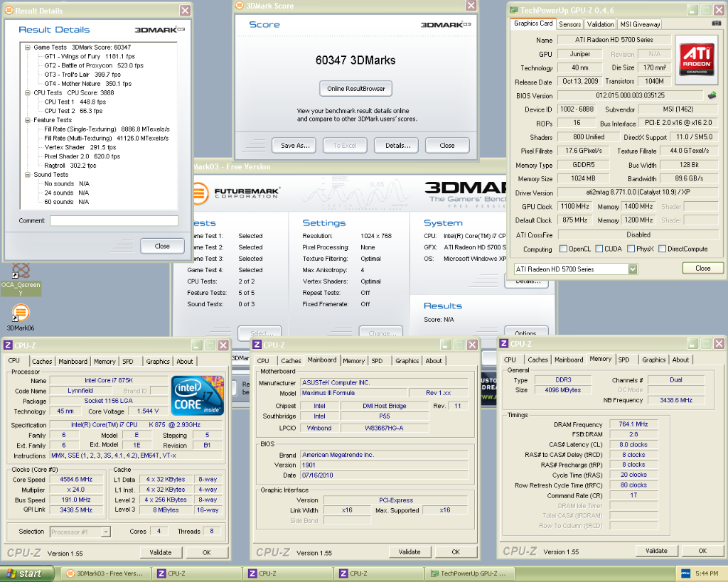Image resolution: width=728 pixels, height=582 pixels.
Task: Click the Intel Core i7 inside logo
Action: tap(198, 396)
